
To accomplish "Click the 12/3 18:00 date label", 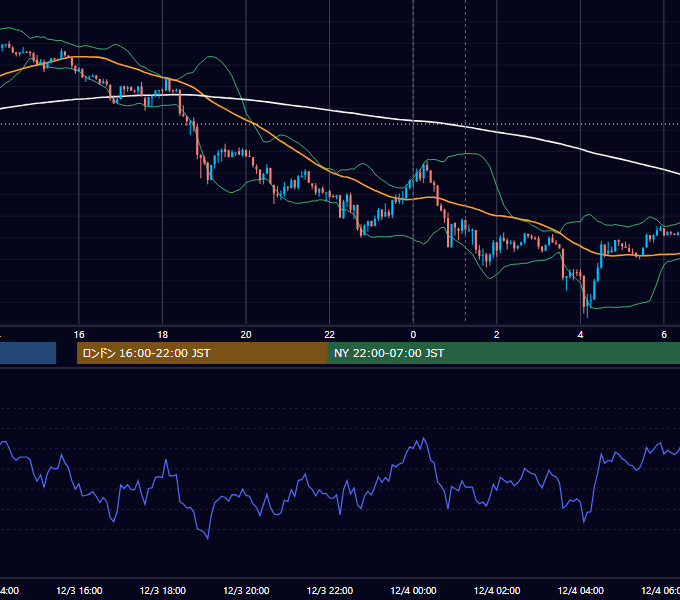I will (x=163, y=590).
